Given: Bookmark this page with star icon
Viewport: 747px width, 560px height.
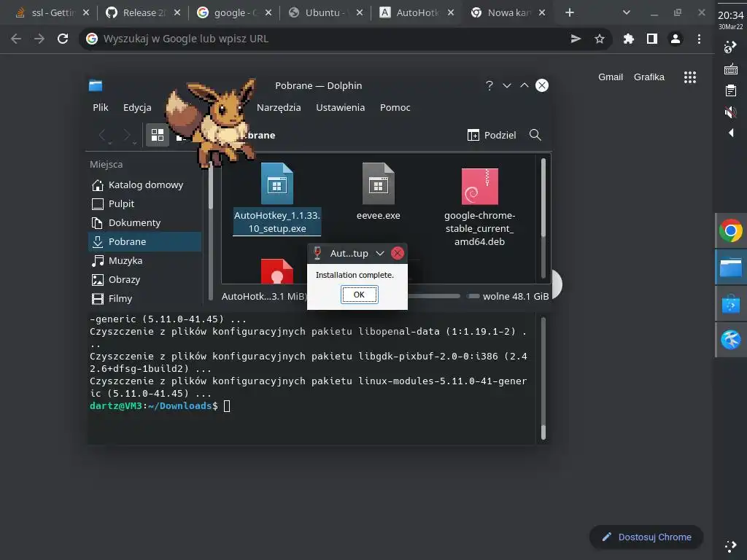Looking at the screenshot, I should pyautogui.click(x=600, y=39).
